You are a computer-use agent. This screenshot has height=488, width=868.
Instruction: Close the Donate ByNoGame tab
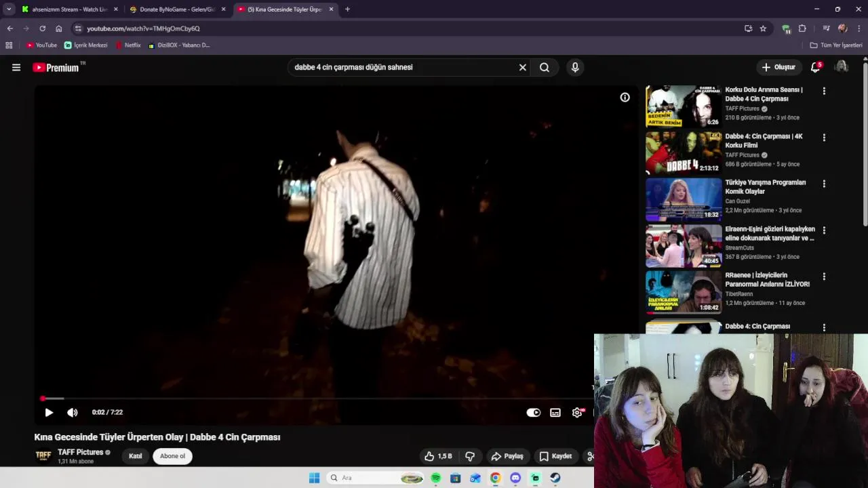click(x=224, y=9)
